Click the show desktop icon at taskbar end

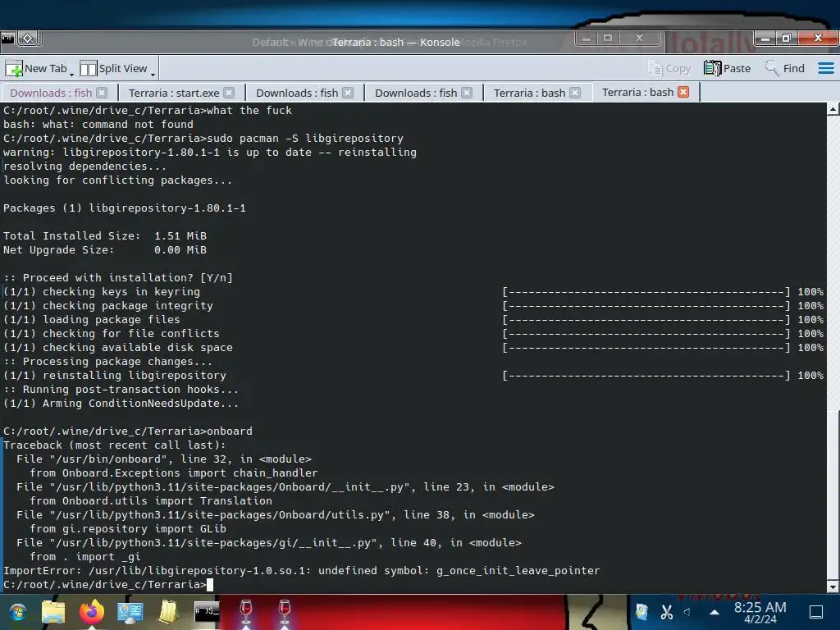click(816, 612)
